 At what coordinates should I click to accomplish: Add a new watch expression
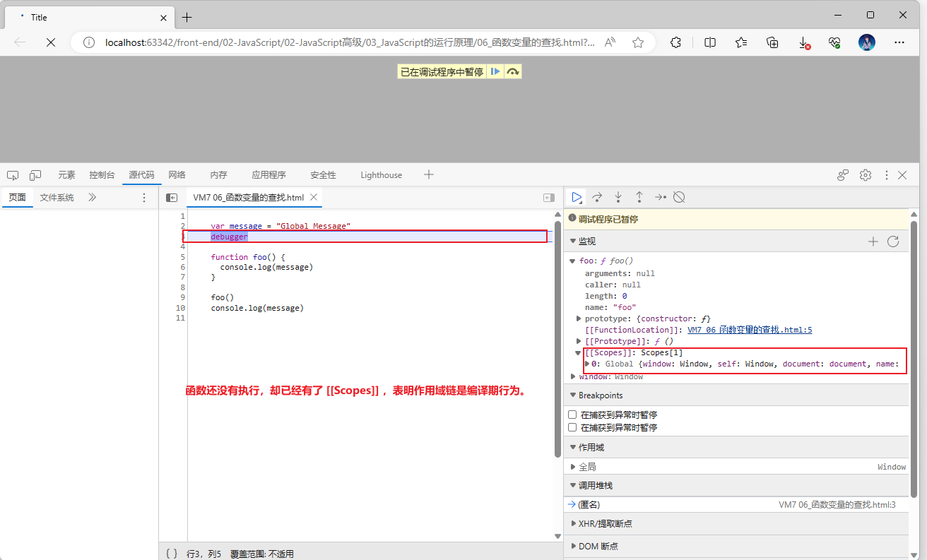click(x=873, y=242)
